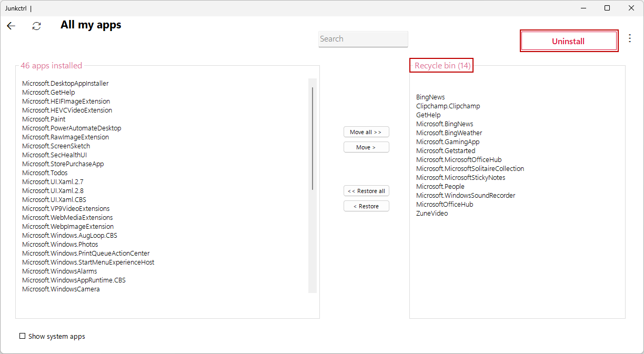Select ZuneVideo in Recycle bin
Image resolution: width=644 pixels, height=354 pixels.
click(x=432, y=214)
